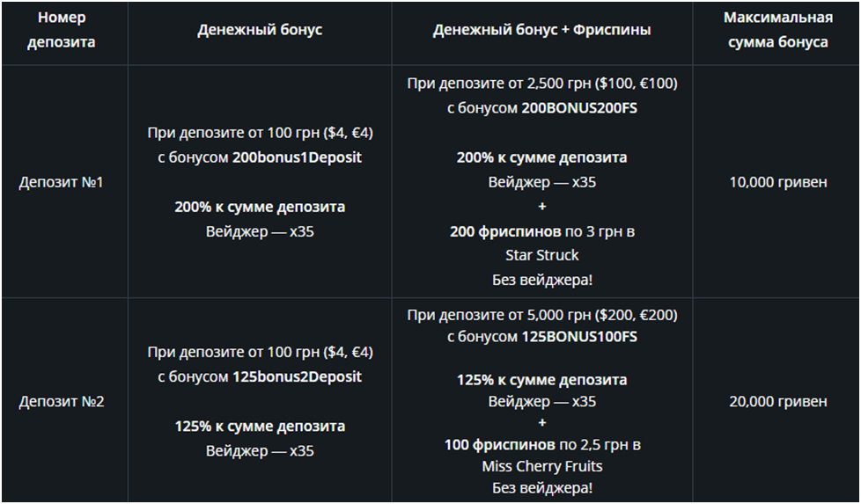Click the "Номер депозита" column header
The width and height of the screenshot is (861, 504).
61,30
